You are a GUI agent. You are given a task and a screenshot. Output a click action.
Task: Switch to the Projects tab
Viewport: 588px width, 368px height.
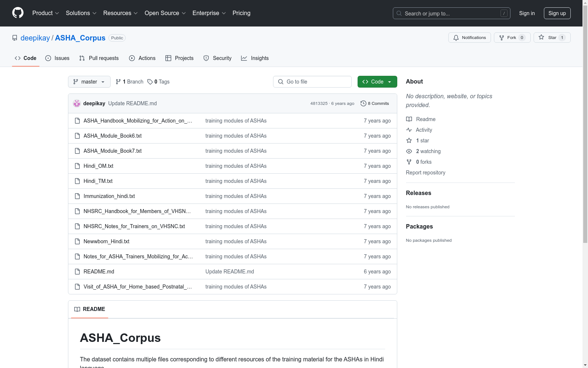point(179,58)
